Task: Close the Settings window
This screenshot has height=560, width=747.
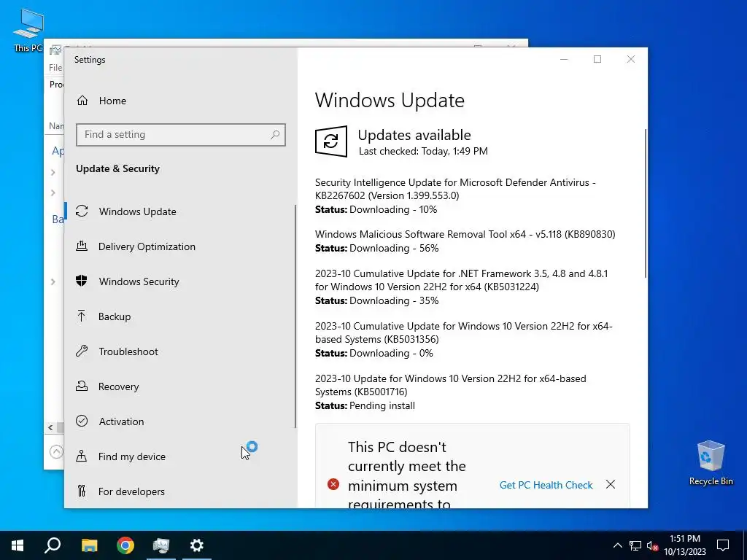Action: click(631, 59)
